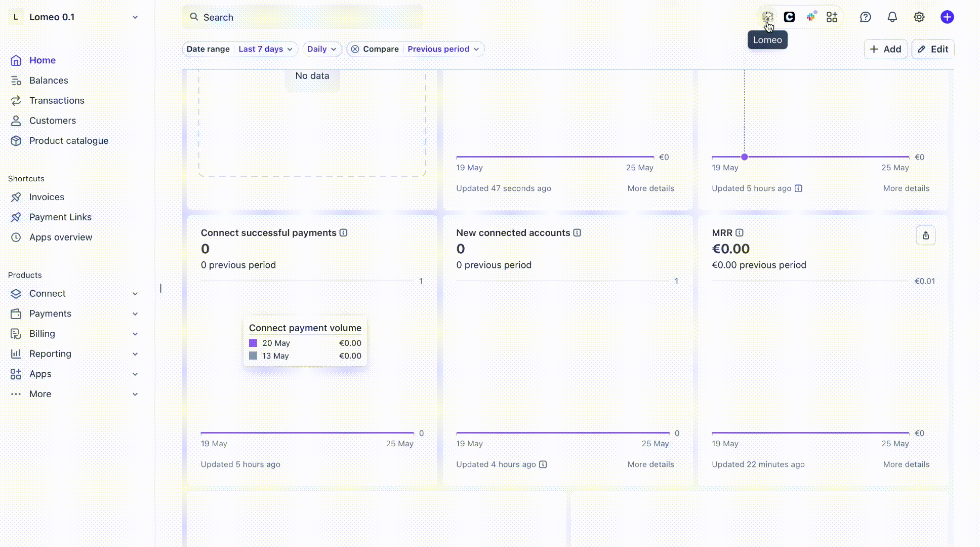
Task: Click the Home house icon
Action: pyautogui.click(x=16, y=60)
